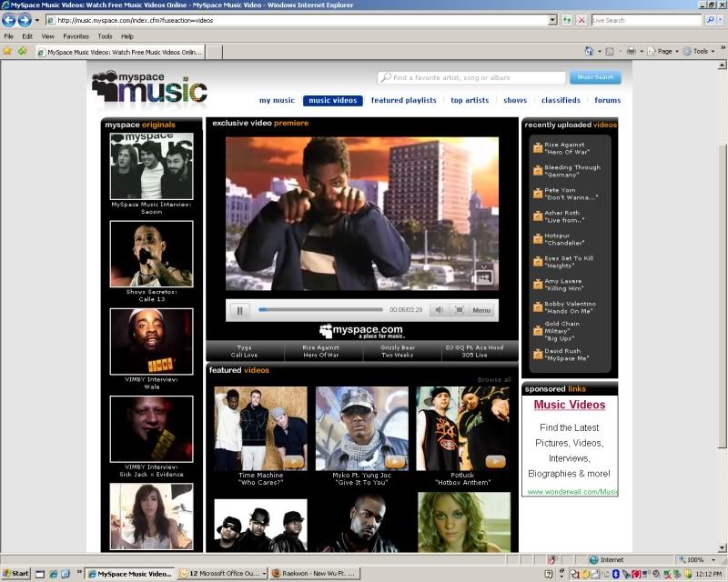Open featured playlists page

pos(403,100)
